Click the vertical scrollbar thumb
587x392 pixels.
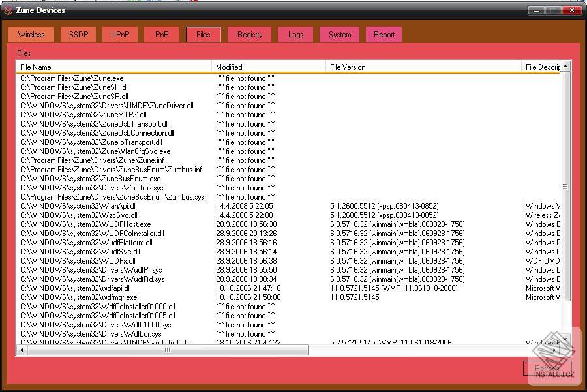565,187
